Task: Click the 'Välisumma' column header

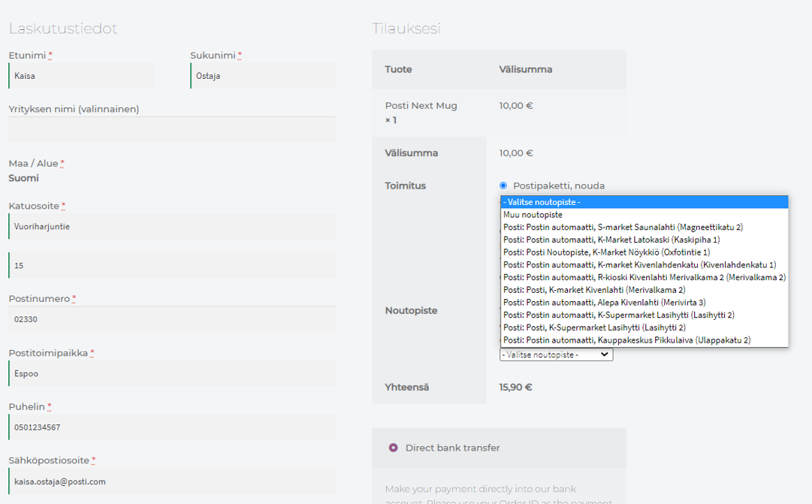Action: (x=526, y=69)
